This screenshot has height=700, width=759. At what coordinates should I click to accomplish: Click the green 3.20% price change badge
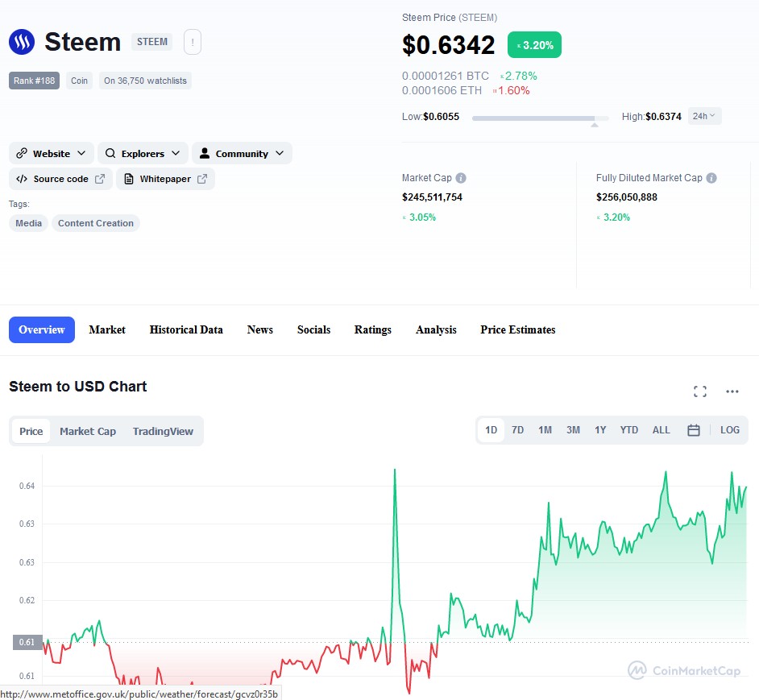[x=534, y=45]
